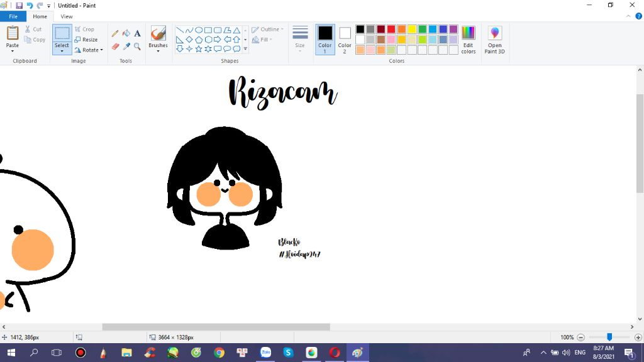
Task: Pick the Oval shape
Action: (x=198, y=30)
